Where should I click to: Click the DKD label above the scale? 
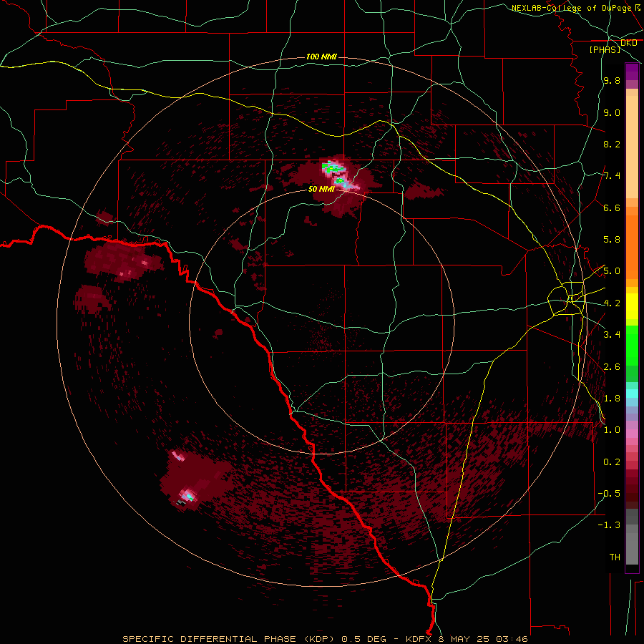coord(628,43)
